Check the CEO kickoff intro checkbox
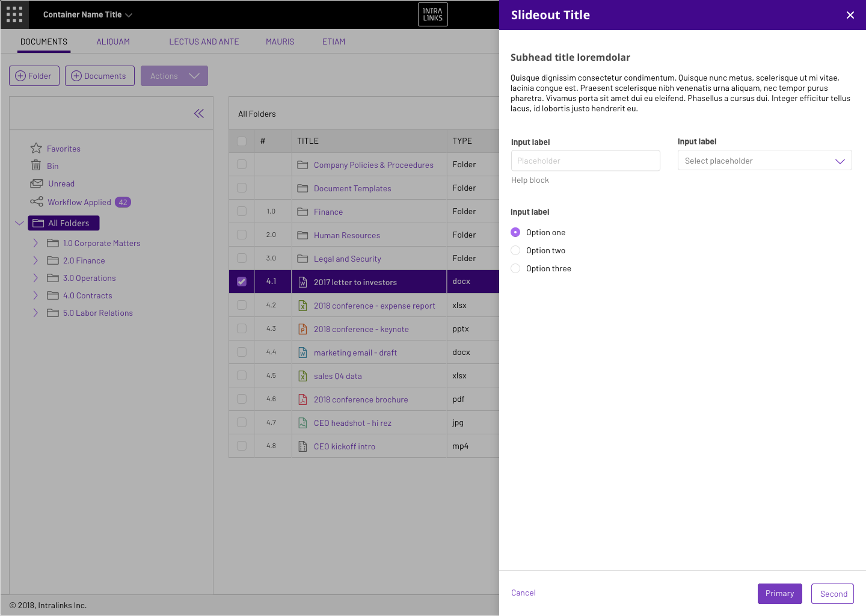The height and width of the screenshot is (616, 866). [242, 446]
